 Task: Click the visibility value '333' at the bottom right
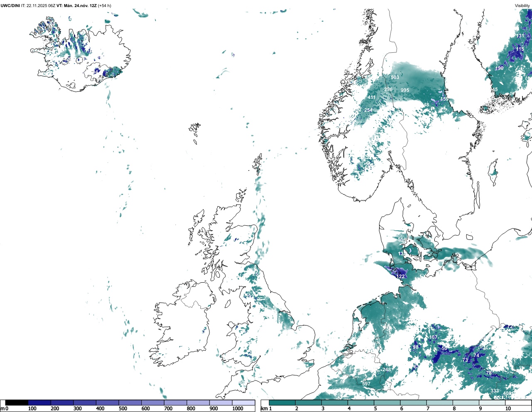pyautogui.click(x=495, y=391)
